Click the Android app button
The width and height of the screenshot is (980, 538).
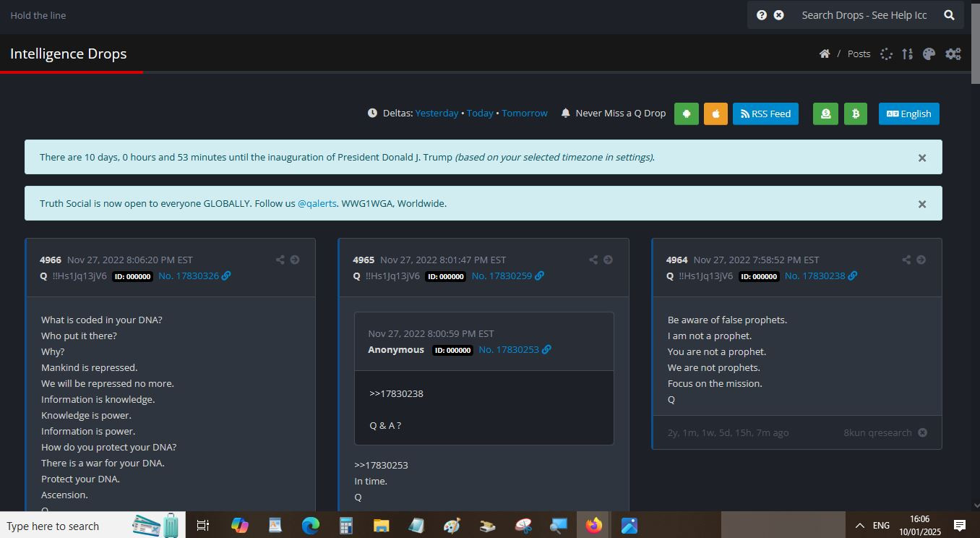point(687,114)
